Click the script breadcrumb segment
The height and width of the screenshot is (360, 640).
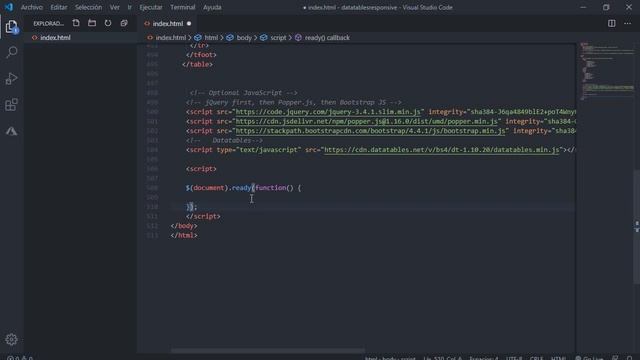point(278,38)
